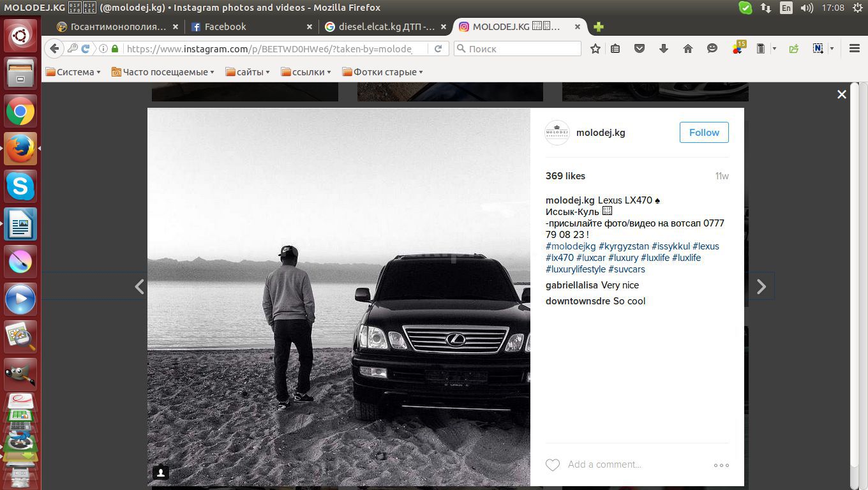The width and height of the screenshot is (868, 490).
Task: Bookmark this page with the star icon
Action: coord(595,48)
